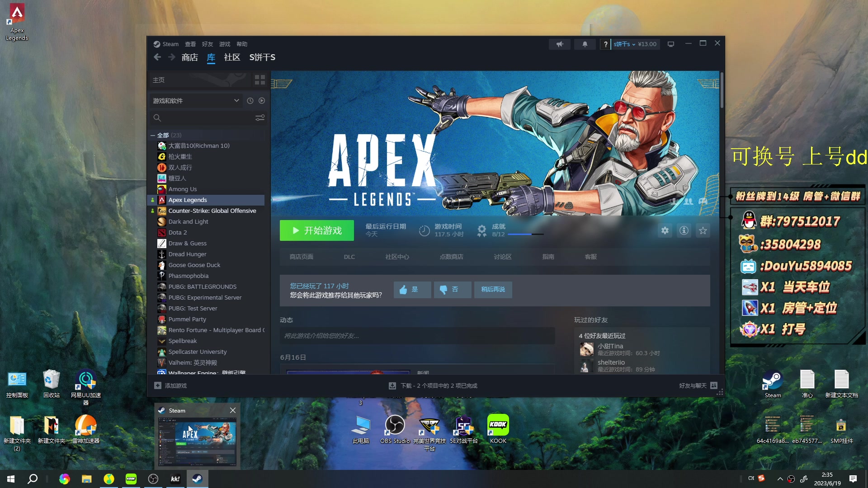
Task: Open the 查看 view menu
Action: [190, 44]
